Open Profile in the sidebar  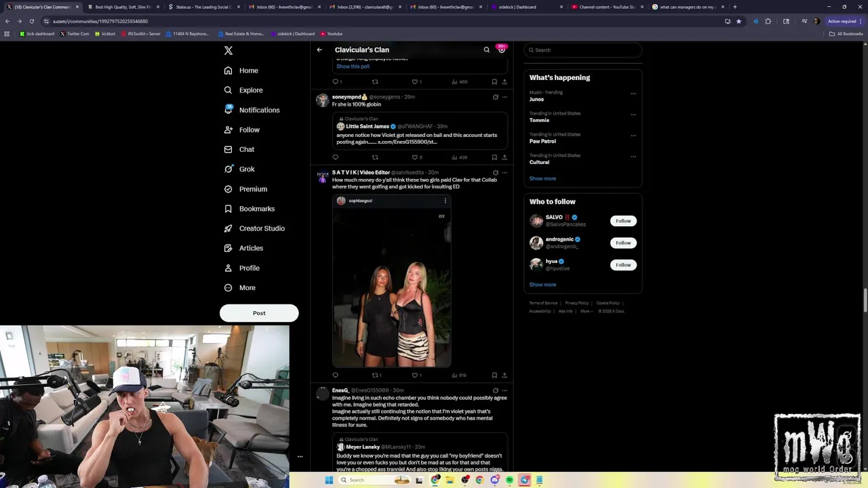242,268
